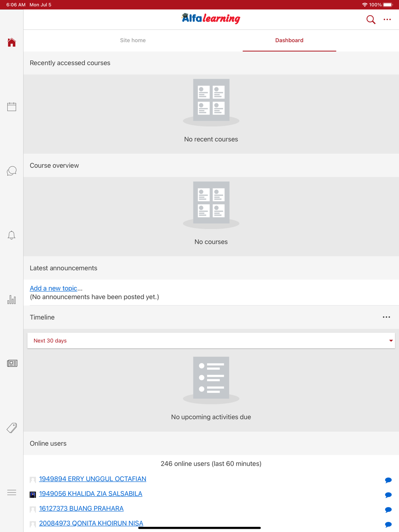Tap the battery indicator in status bar
Viewport: 399px width, 532px height.
point(388,5)
